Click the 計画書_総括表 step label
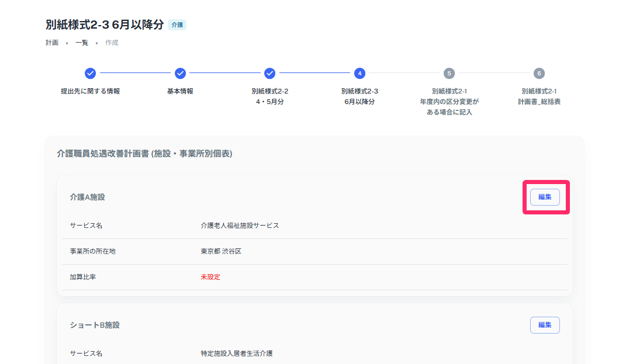 [x=539, y=96]
